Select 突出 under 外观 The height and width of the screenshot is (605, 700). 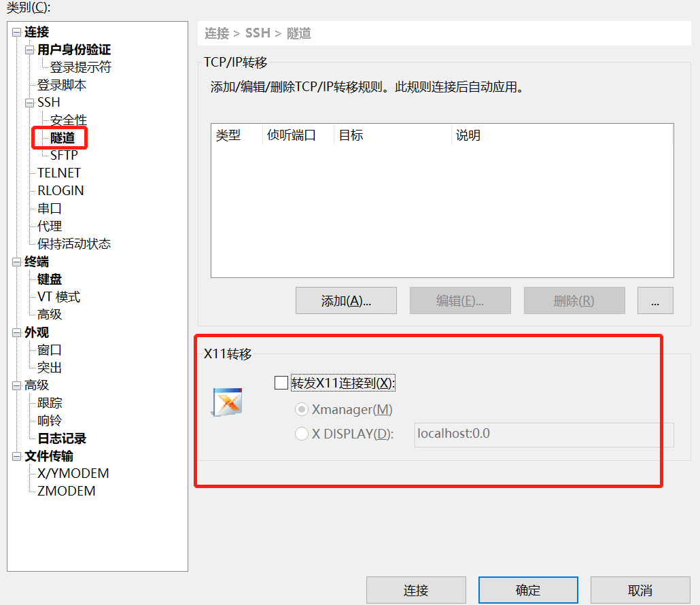coord(50,368)
